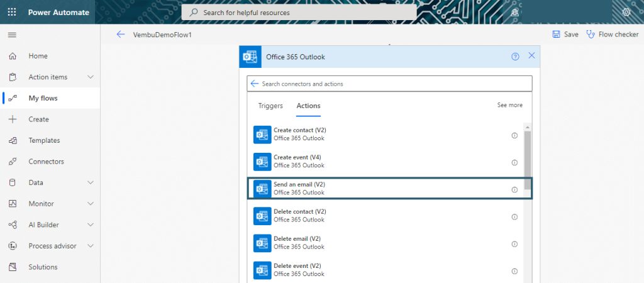
Task: Click the Connectors plug icon
Action: [x=13, y=162]
